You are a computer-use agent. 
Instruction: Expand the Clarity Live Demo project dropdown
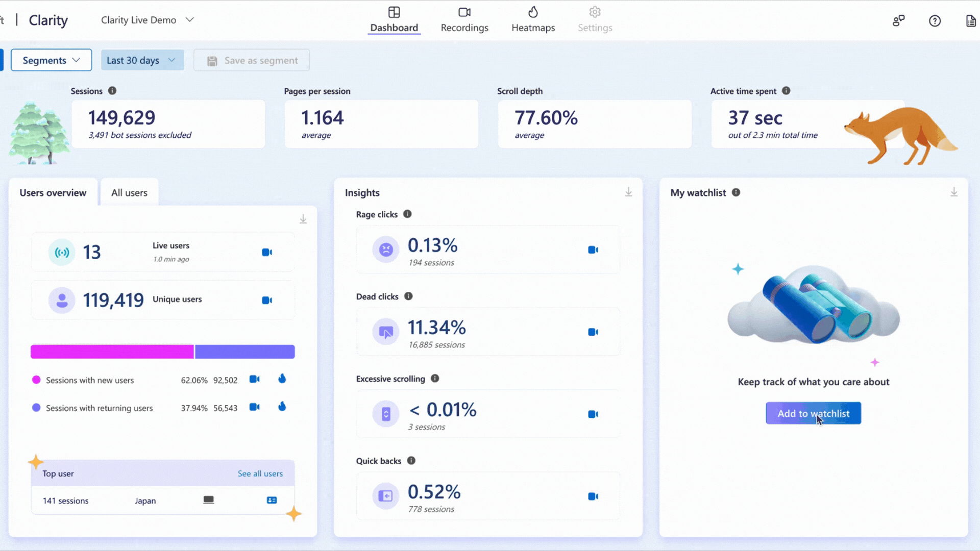pyautogui.click(x=148, y=20)
